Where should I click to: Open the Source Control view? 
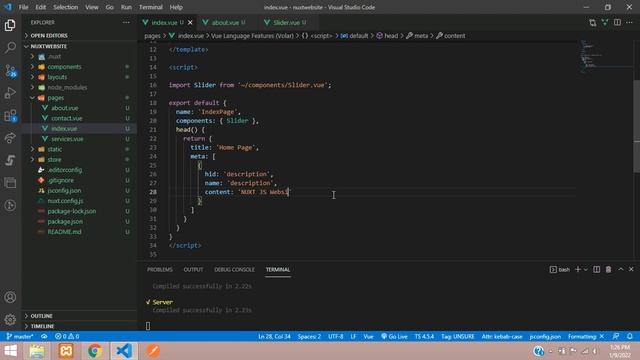point(10,71)
